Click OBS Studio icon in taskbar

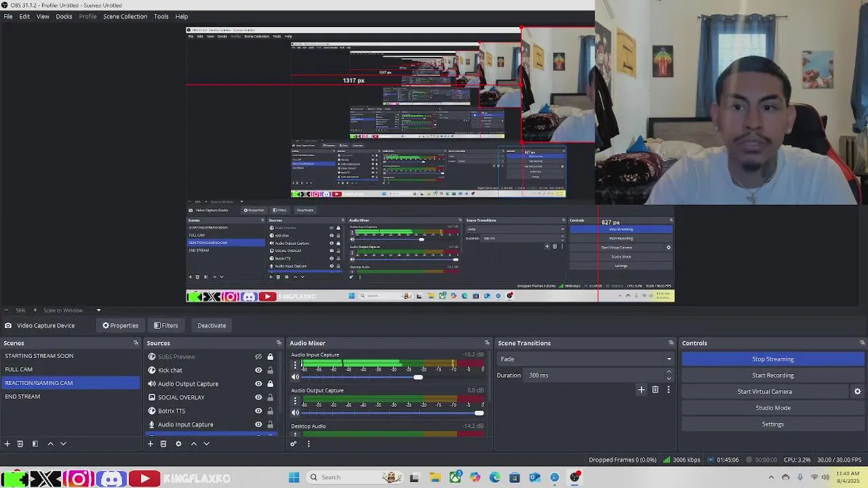coord(575,477)
